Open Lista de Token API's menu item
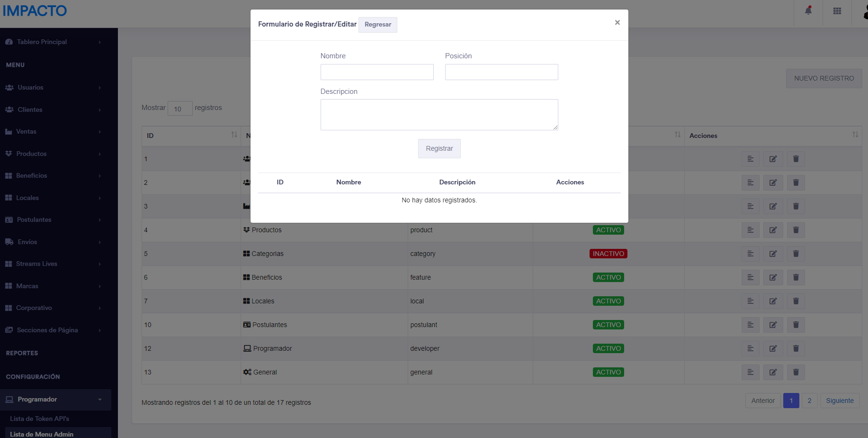Viewport: 868px width, 438px height. coord(40,419)
